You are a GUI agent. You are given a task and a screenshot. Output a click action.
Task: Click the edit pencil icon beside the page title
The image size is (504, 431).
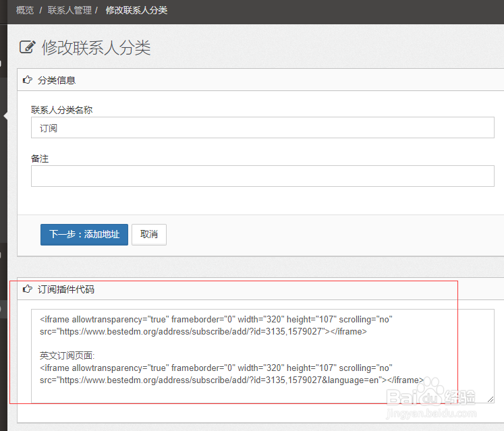click(x=27, y=47)
